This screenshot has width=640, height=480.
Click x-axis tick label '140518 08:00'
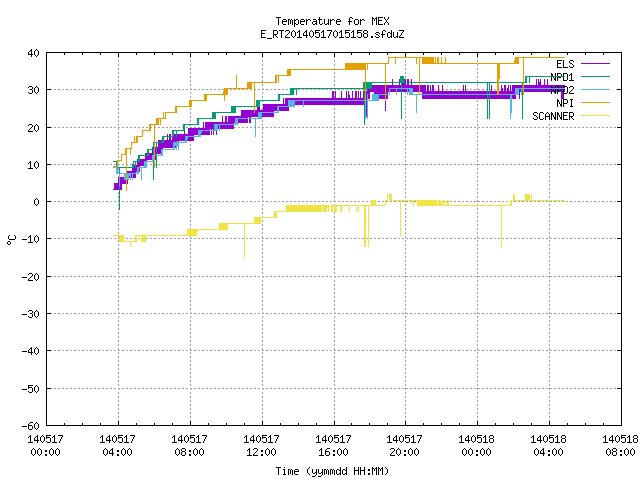pyautogui.click(x=620, y=446)
